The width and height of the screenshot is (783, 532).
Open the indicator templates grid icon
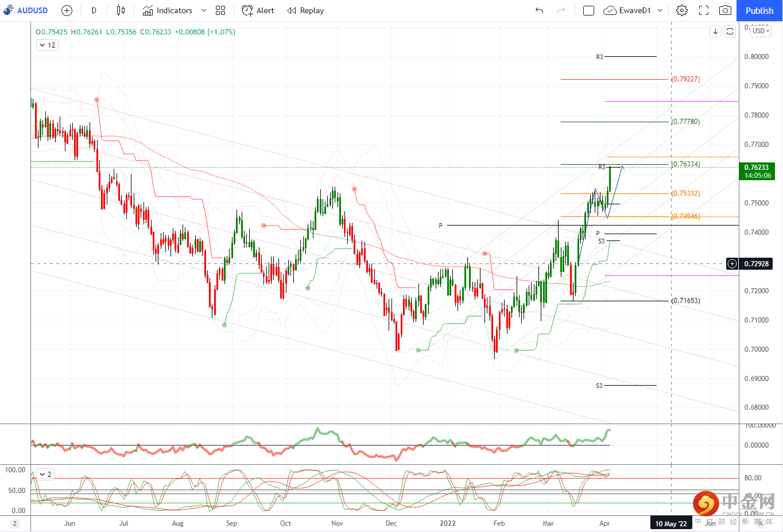(x=220, y=10)
